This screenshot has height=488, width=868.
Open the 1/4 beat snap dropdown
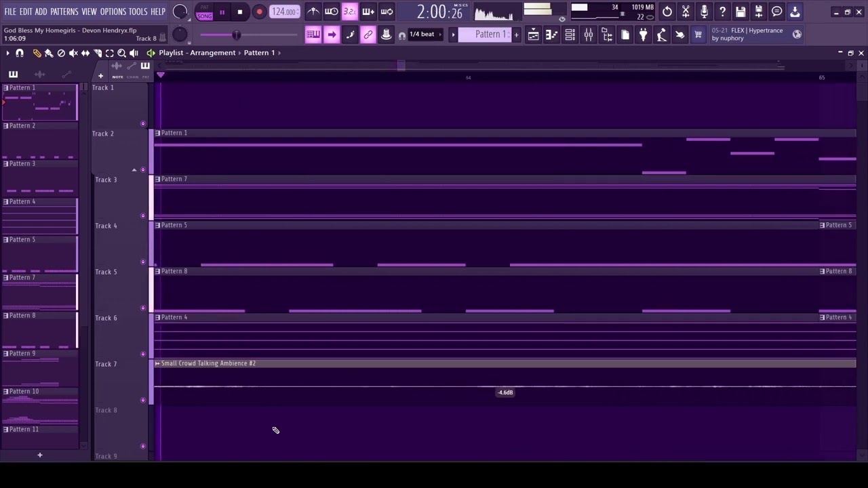pos(425,35)
